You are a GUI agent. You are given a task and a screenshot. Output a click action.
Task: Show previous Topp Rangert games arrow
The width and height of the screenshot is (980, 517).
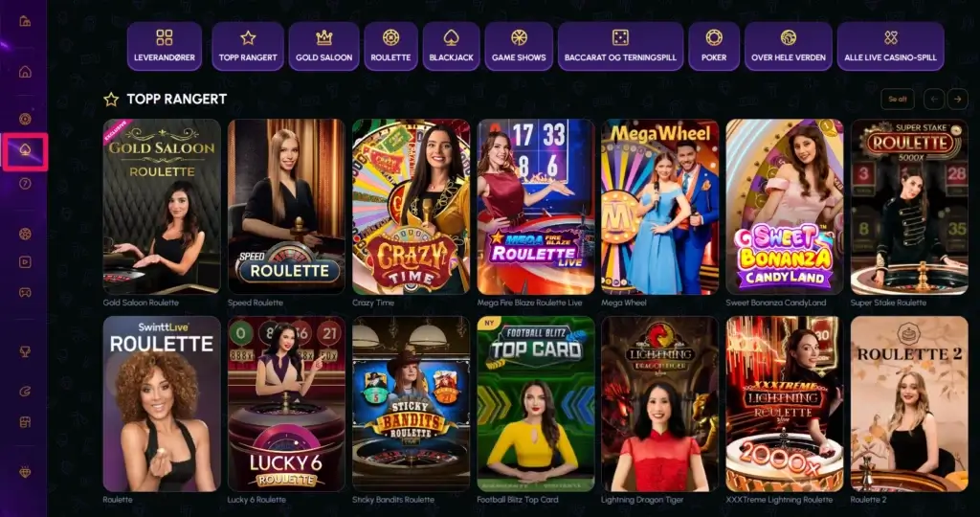934,99
